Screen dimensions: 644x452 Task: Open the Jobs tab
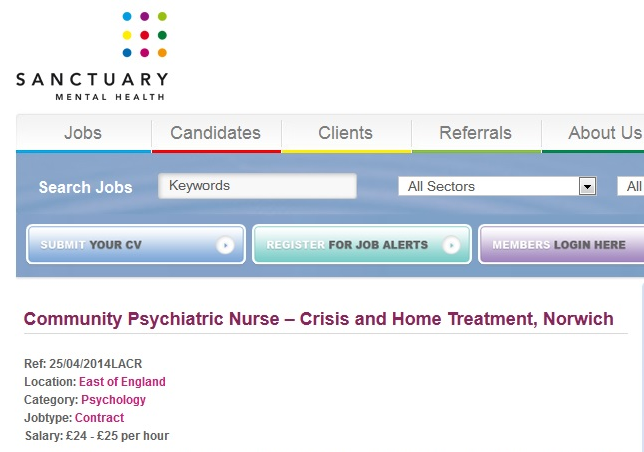(83, 133)
